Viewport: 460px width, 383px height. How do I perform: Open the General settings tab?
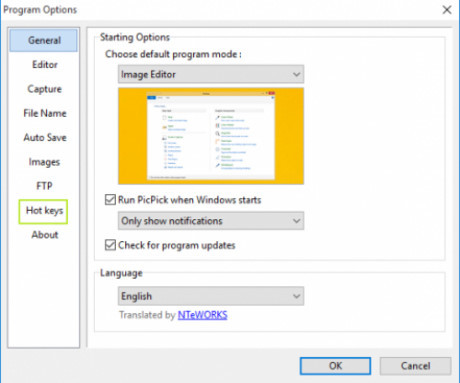[x=44, y=40]
